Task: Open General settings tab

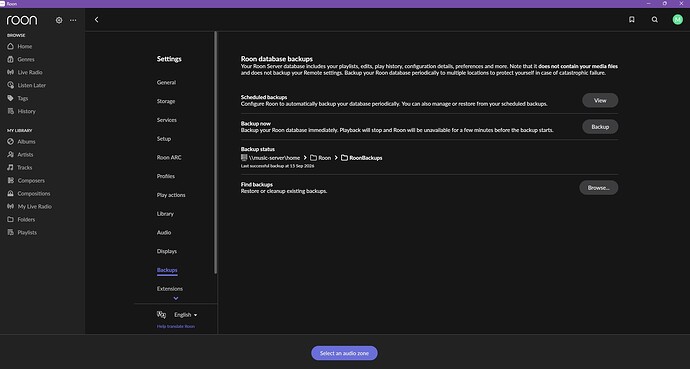Action: pyautogui.click(x=166, y=82)
